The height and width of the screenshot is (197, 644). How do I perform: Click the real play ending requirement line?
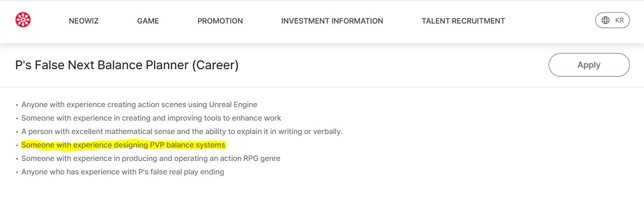click(122, 172)
